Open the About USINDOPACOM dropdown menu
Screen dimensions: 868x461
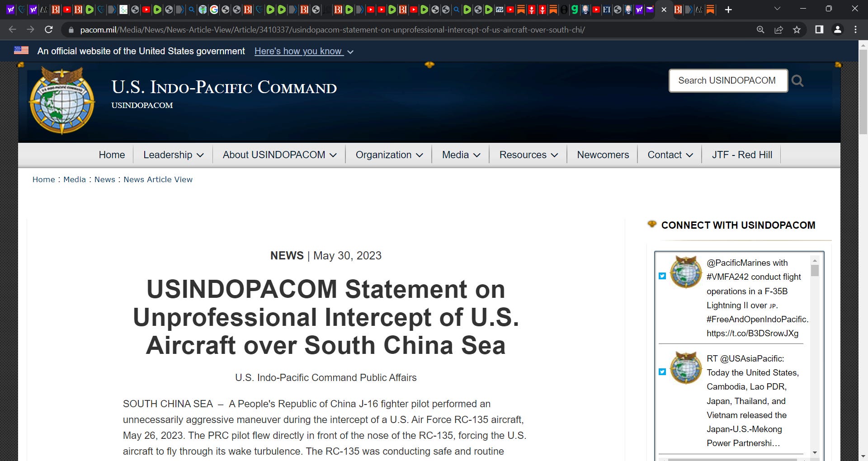point(279,155)
